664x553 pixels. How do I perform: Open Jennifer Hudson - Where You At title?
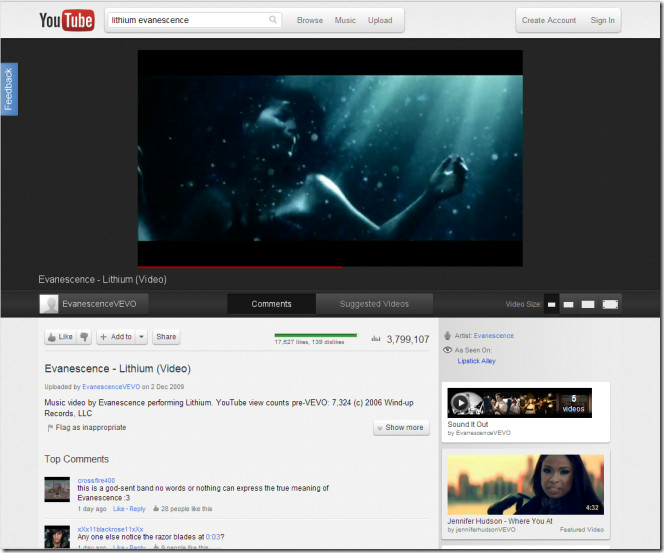pyautogui.click(x=500, y=521)
